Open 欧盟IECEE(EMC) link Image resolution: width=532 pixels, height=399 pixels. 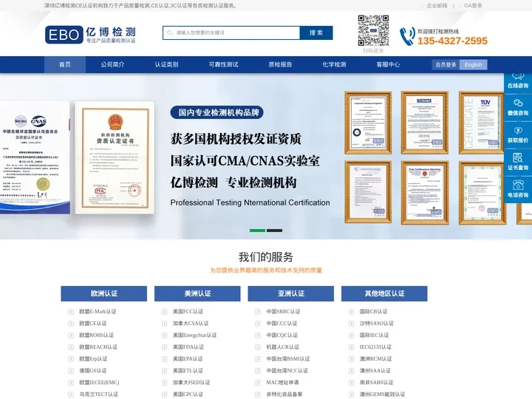(100, 383)
